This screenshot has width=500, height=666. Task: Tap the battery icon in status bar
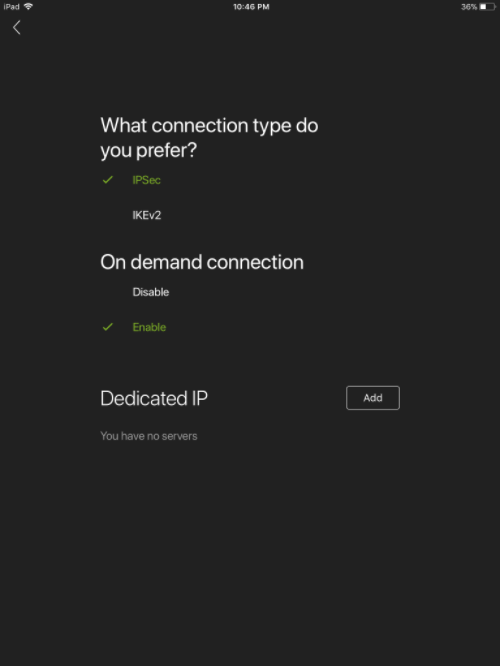(488, 7)
